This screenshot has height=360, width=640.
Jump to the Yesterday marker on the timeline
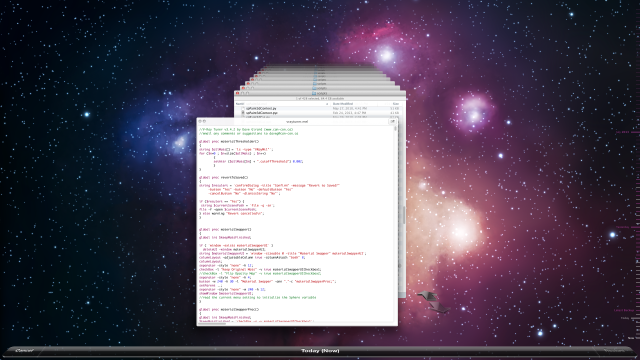pos(623,227)
